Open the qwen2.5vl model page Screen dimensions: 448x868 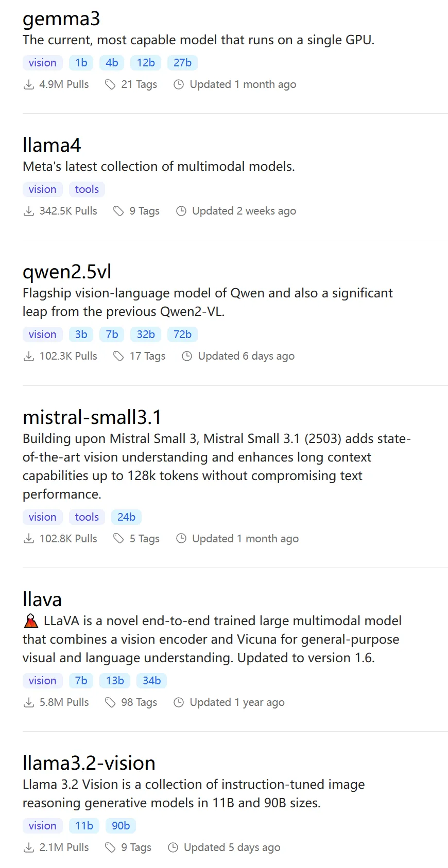tap(66, 272)
